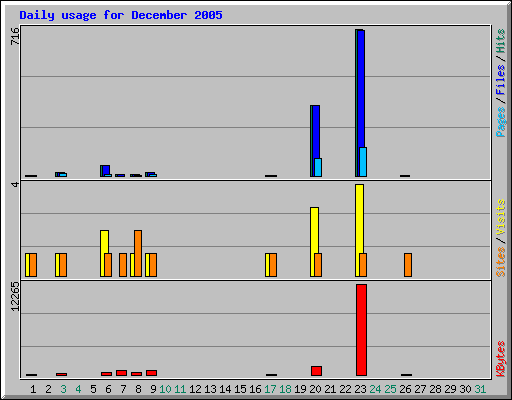Click day label 13 on the x-axis

pos(210,389)
